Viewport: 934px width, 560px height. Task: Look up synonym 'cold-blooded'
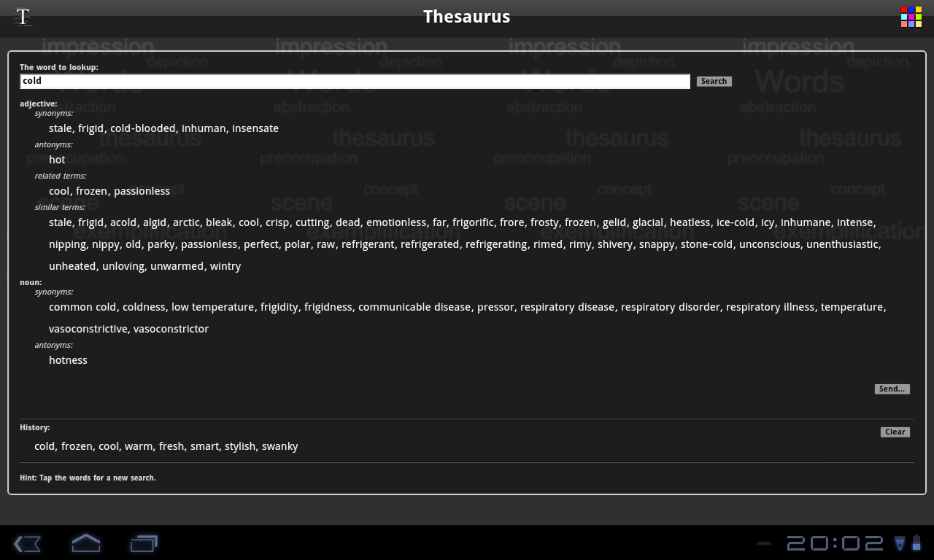coord(143,128)
